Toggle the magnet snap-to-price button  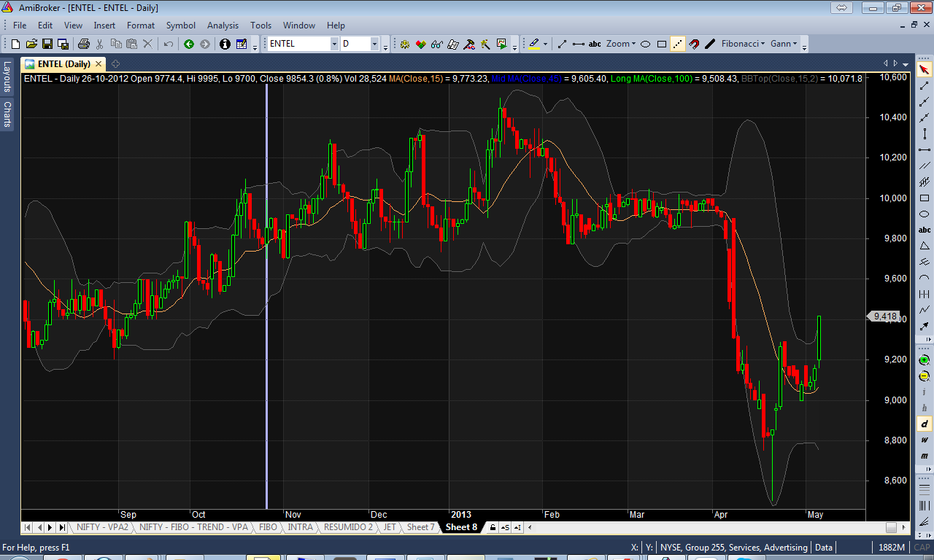(694, 44)
